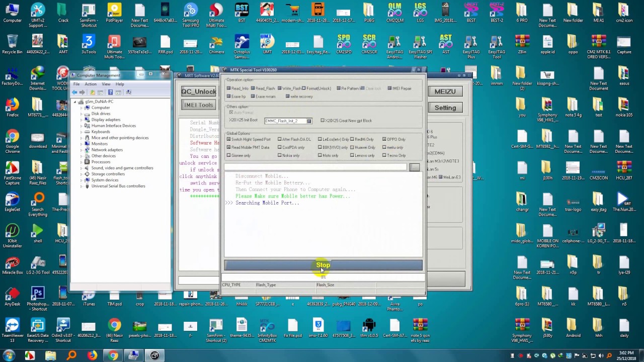This screenshot has height=362, width=644.
Task: Click the file path field in MTK tool
Action: click(315, 167)
